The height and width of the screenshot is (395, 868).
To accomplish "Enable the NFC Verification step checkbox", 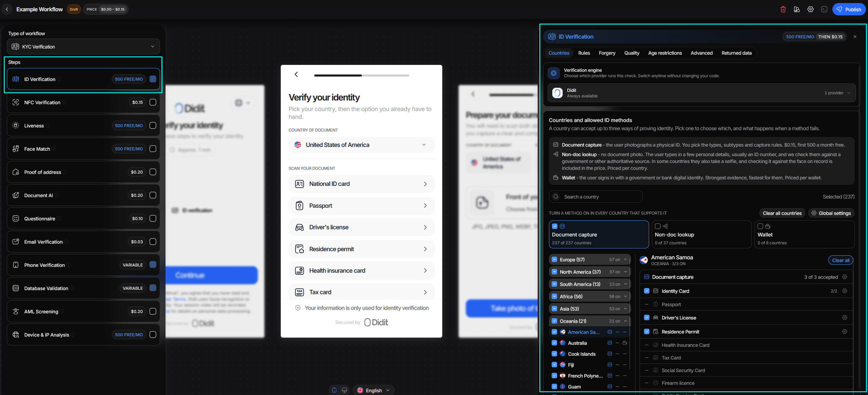I will tap(153, 102).
